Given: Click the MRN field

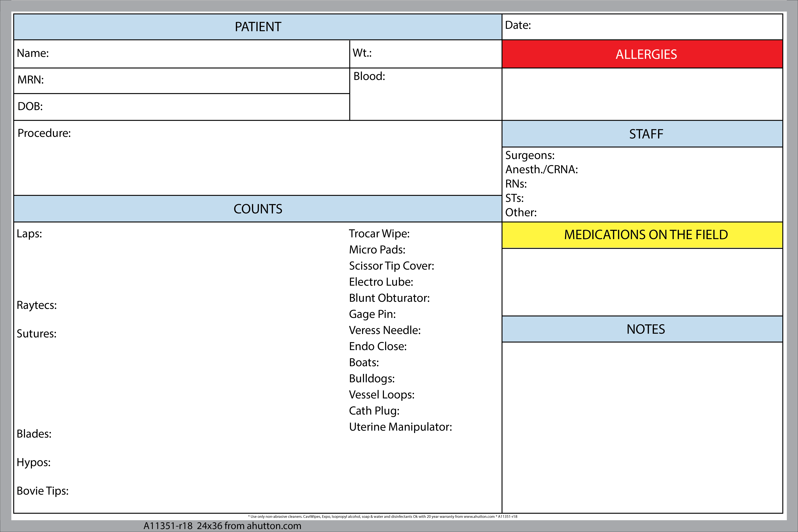Looking at the screenshot, I should pos(181,81).
